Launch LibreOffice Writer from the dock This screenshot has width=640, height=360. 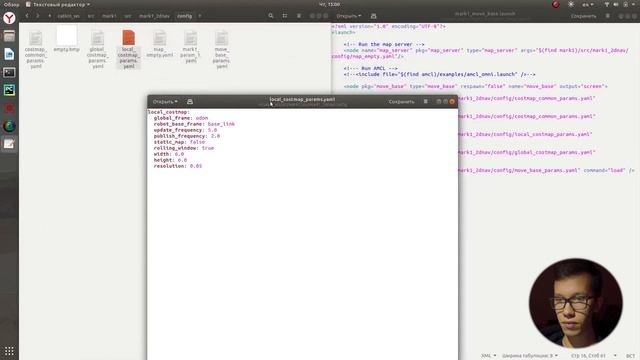coord(9,54)
